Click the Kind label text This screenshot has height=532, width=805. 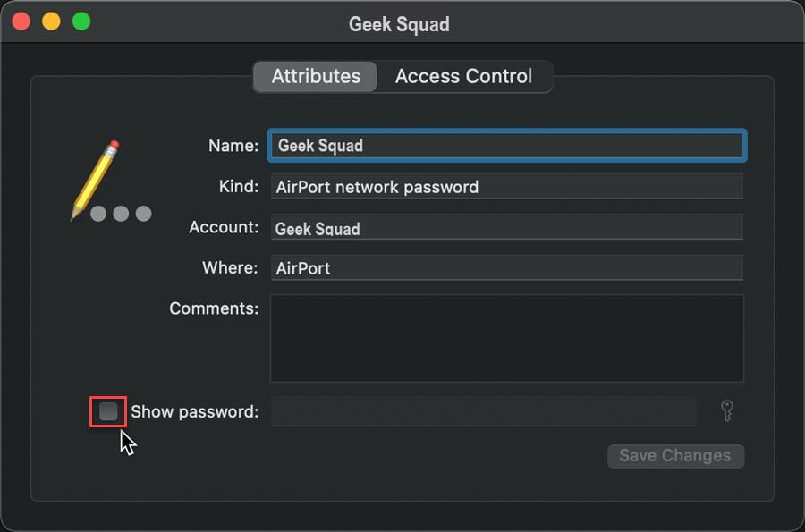(238, 186)
